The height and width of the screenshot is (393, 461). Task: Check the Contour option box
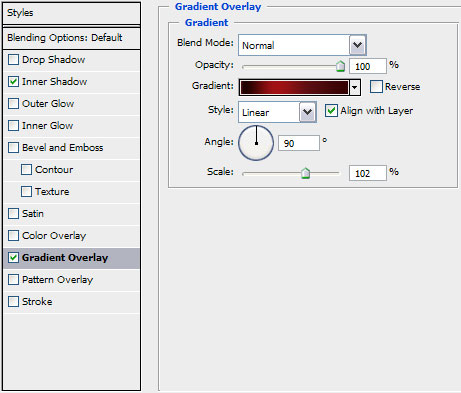[26, 170]
